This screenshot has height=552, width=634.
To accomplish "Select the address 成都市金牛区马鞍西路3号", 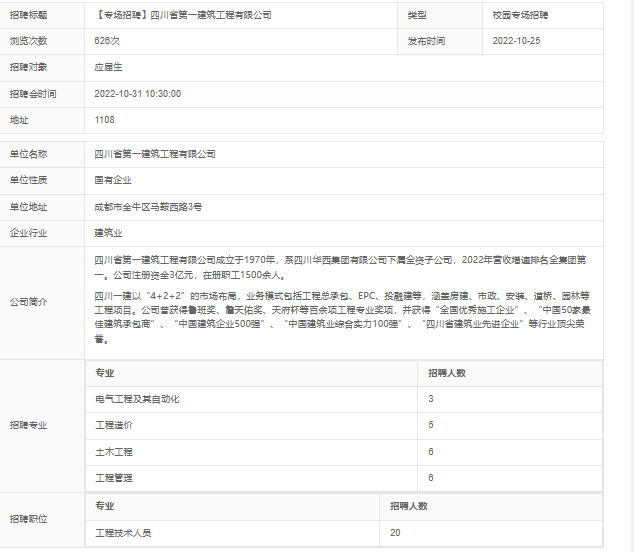I will coord(148,207).
